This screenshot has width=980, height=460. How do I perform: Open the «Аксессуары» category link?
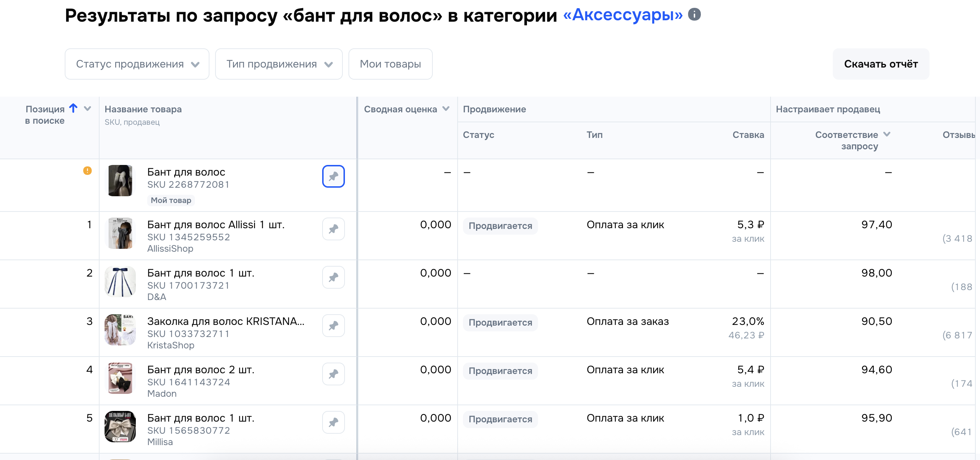point(623,15)
